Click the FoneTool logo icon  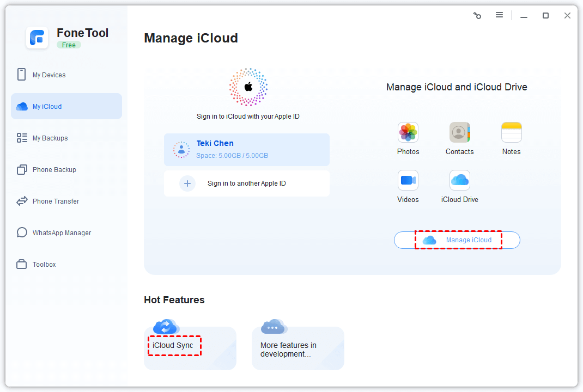(37, 38)
